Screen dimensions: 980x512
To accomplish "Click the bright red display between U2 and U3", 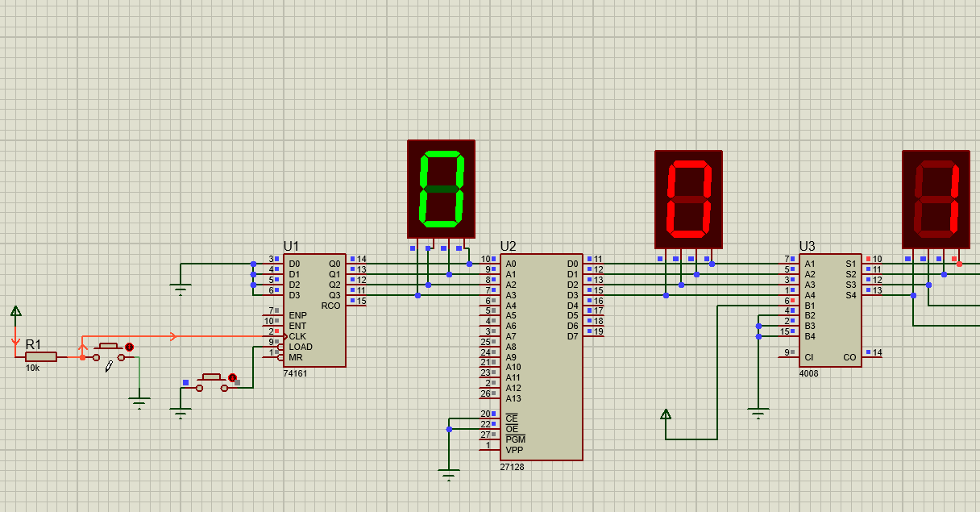I will (688, 199).
